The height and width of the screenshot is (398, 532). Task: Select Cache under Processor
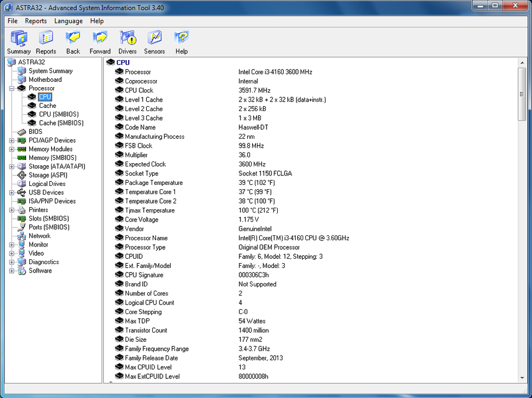[x=47, y=106]
